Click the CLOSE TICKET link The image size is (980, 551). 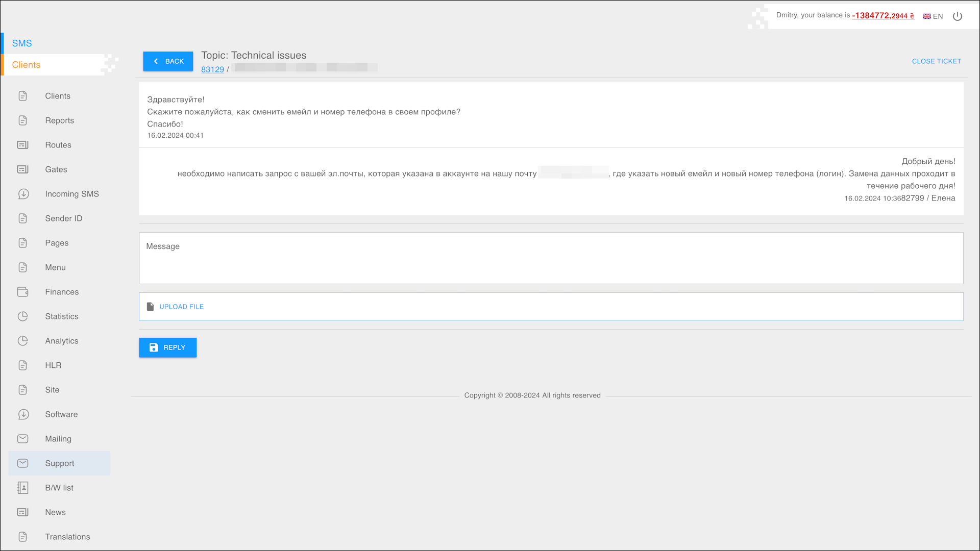tap(936, 61)
